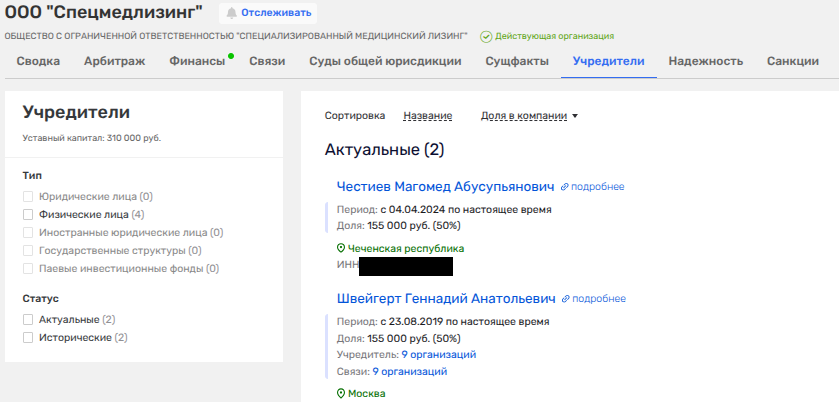839x402 pixels.
Task: Switch to the Арбитраж tab
Action: 114,61
